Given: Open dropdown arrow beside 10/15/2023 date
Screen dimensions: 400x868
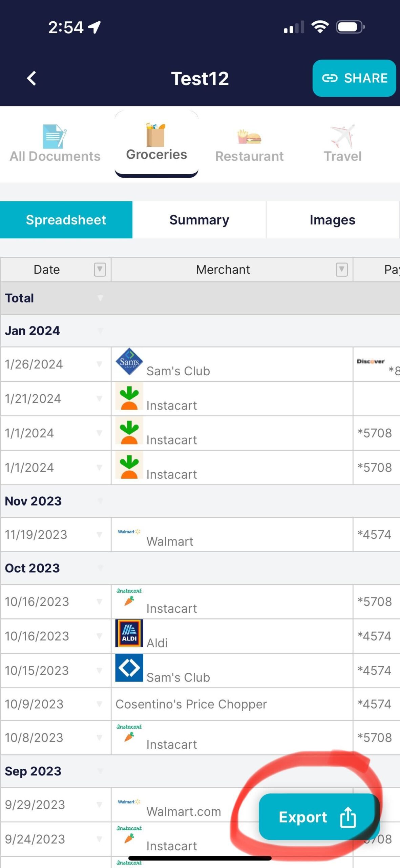Looking at the screenshot, I should point(99,670).
